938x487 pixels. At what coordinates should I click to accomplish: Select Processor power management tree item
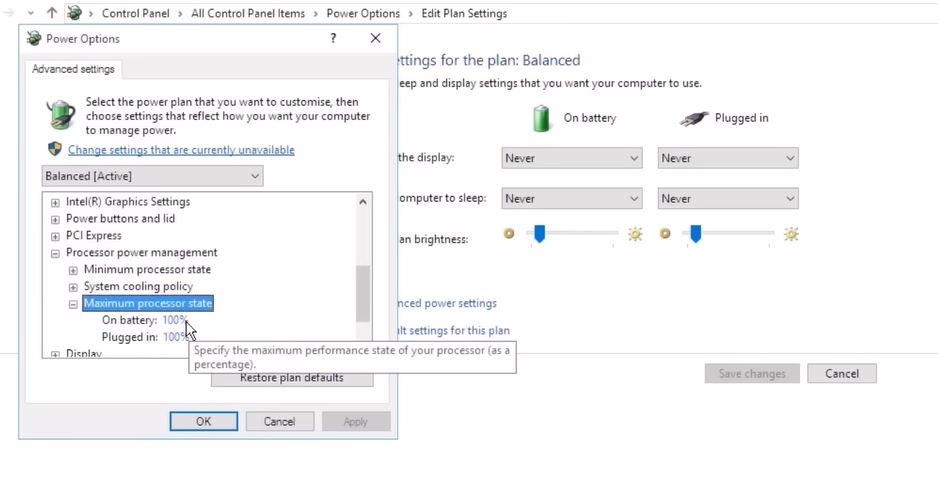click(141, 252)
